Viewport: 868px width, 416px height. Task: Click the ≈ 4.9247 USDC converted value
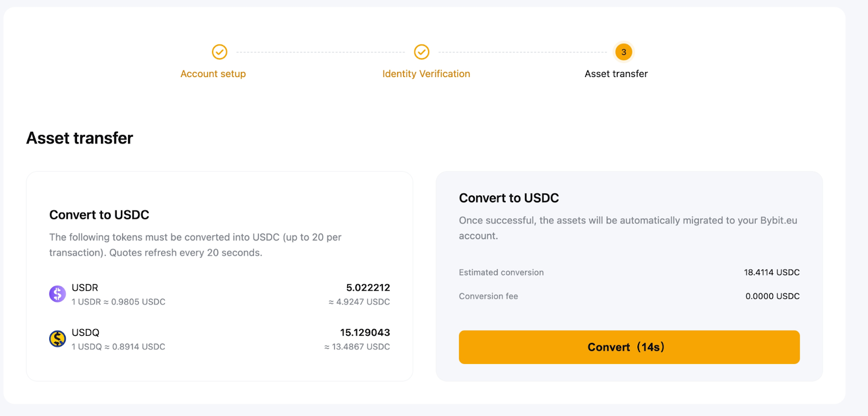(359, 302)
